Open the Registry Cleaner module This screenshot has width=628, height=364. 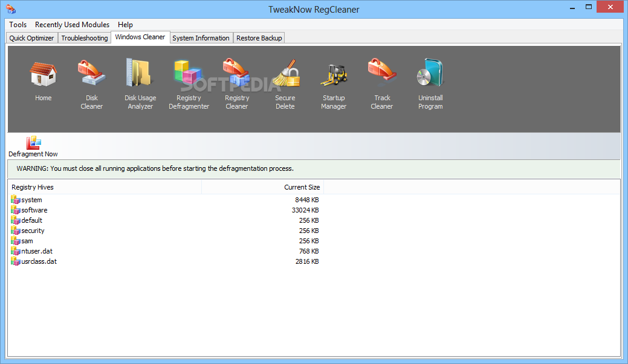tap(237, 73)
